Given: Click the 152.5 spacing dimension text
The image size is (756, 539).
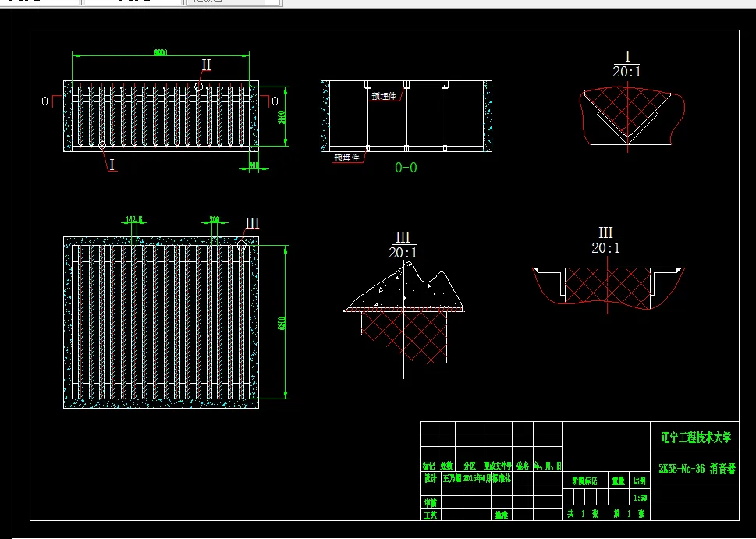Looking at the screenshot, I should coord(134,219).
